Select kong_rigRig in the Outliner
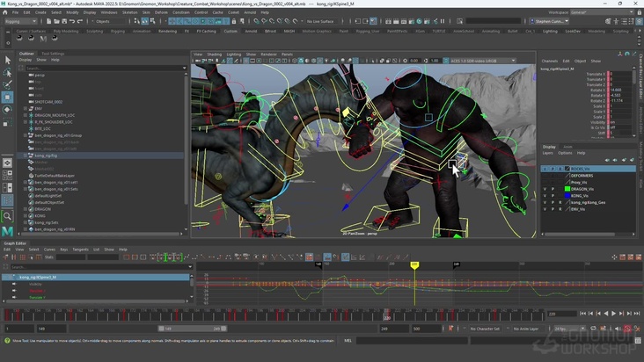 tap(46, 155)
